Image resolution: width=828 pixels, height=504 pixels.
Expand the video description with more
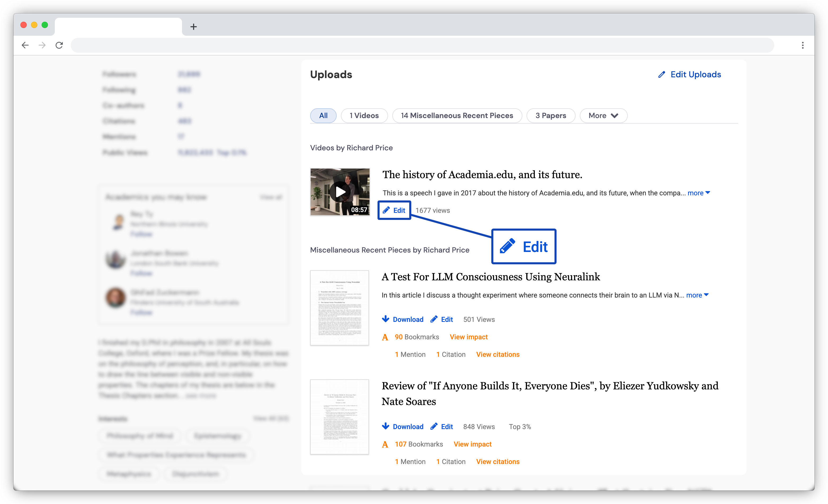(x=699, y=193)
